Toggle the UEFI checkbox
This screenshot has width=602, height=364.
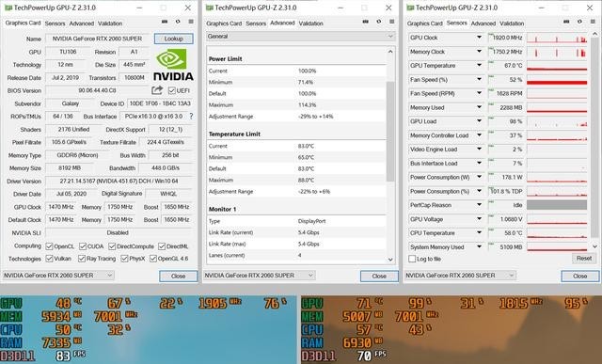[171, 90]
